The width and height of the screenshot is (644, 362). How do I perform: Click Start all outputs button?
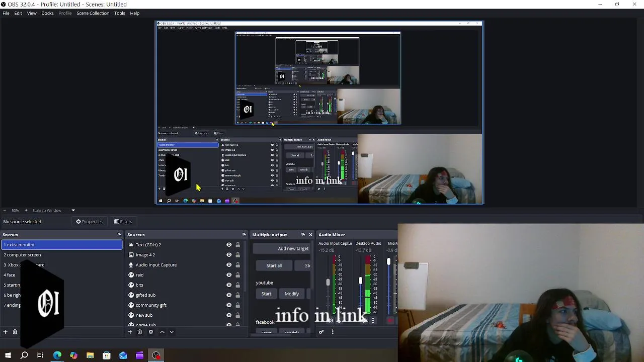pos(274,265)
